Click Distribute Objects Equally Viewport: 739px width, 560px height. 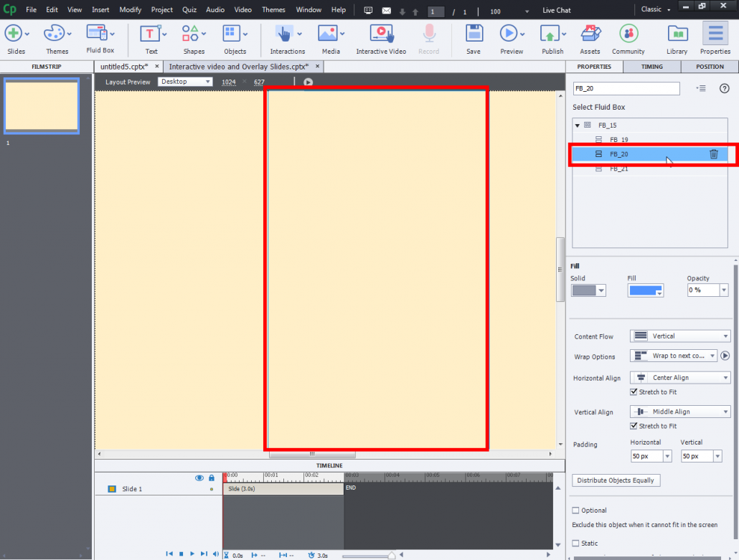click(616, 480)
